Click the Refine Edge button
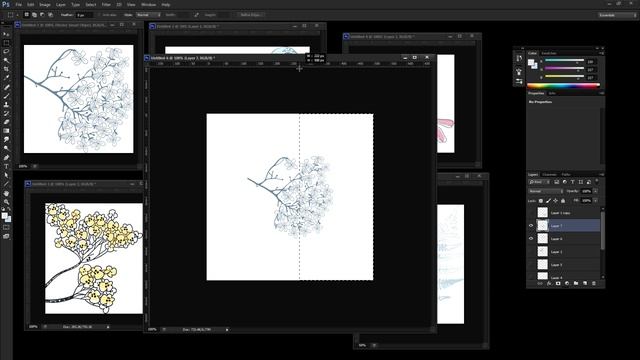This screenshot has width=640, height=360. point(250,15)
